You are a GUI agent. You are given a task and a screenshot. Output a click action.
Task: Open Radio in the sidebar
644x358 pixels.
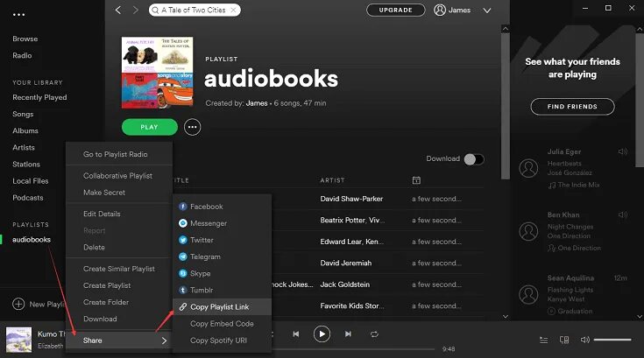[22, 55]
